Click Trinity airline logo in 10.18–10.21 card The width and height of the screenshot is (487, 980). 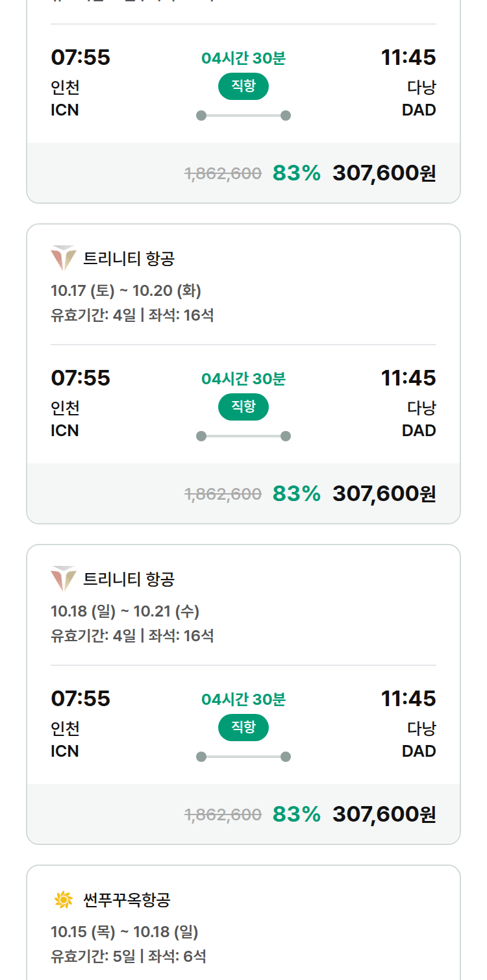[x=64, y=579]
